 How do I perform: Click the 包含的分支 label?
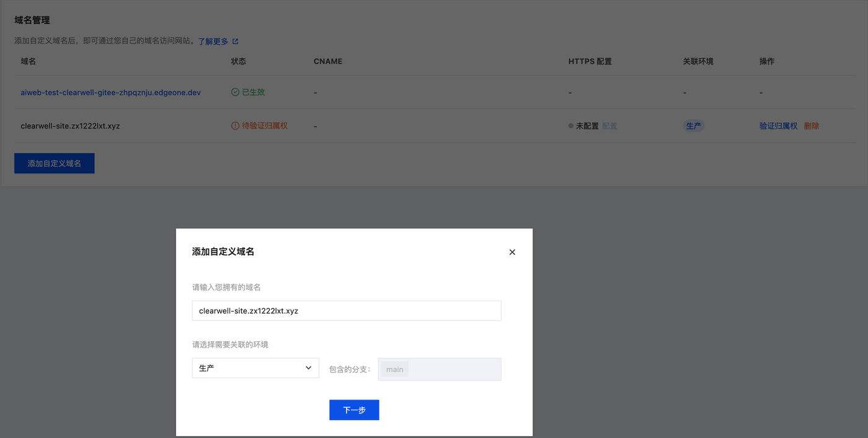350,369
